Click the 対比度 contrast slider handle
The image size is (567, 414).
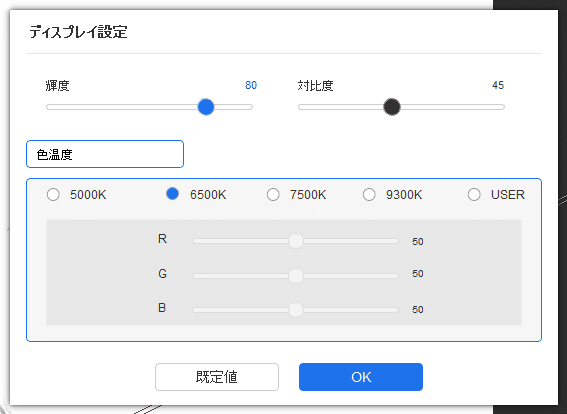392,107
